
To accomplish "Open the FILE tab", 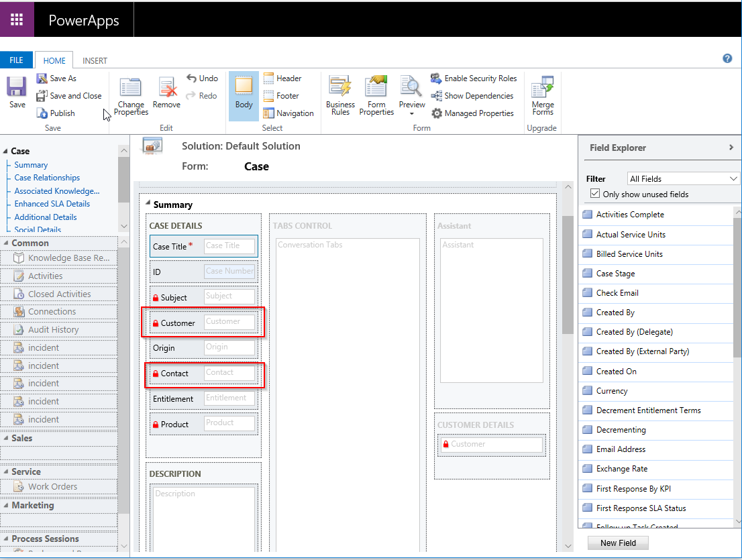I will [x=16, y=60].
